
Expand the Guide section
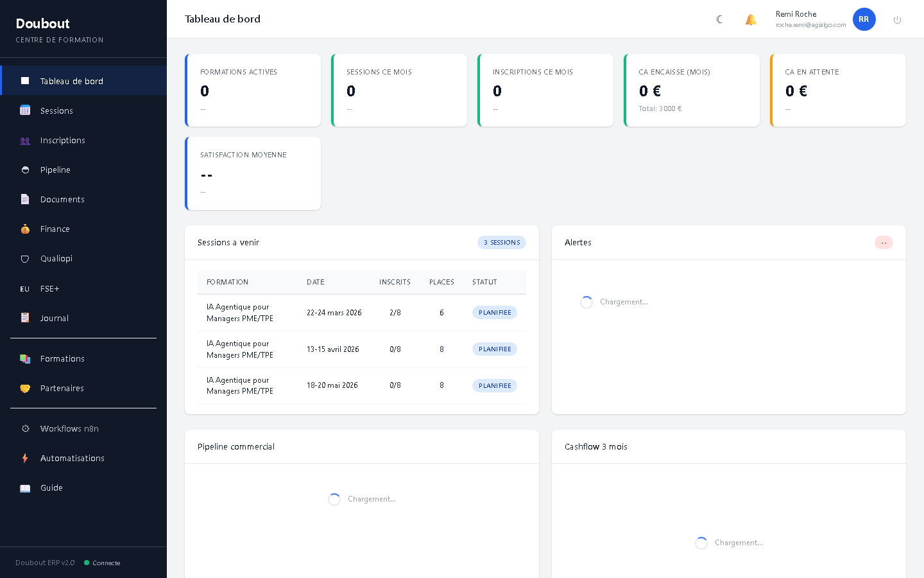(51, 487)
